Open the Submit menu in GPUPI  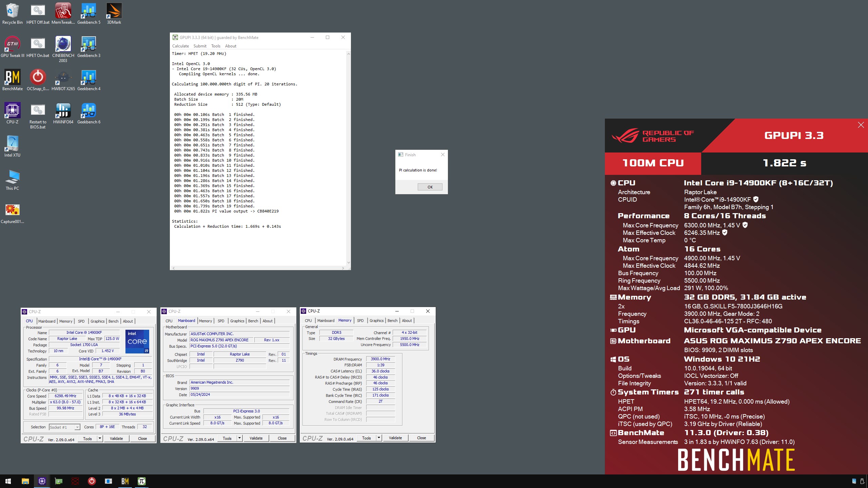[200, 46]
